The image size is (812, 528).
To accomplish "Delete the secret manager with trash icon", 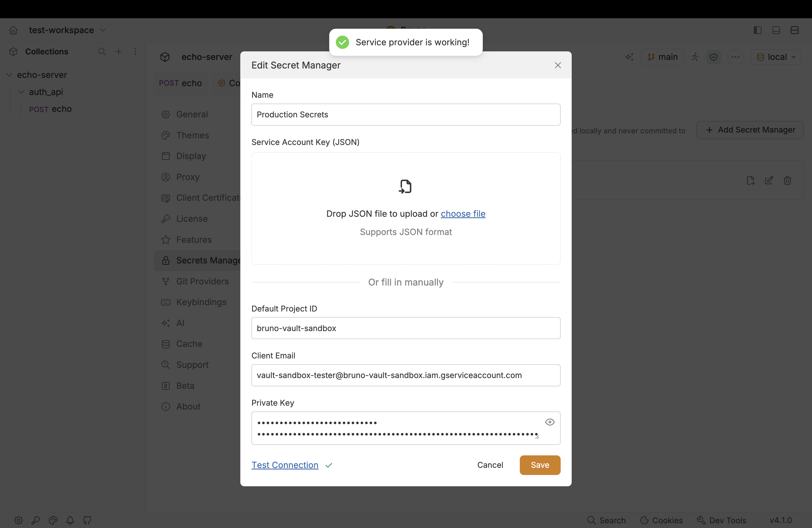I will [x=787, y=180].
